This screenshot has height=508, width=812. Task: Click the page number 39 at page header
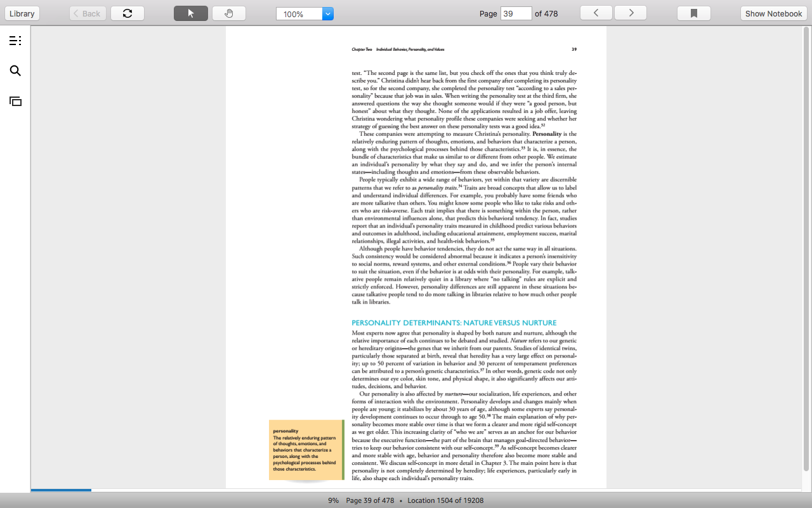(x=574, y=50)
